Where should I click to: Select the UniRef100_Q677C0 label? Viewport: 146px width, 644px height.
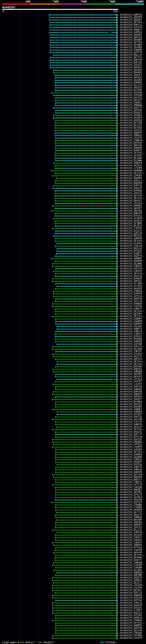131,58
